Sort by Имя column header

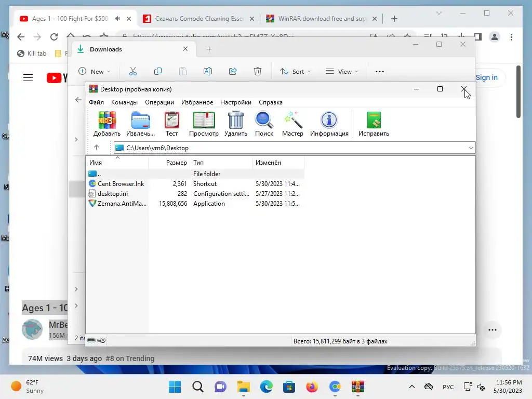click(117, 163)
